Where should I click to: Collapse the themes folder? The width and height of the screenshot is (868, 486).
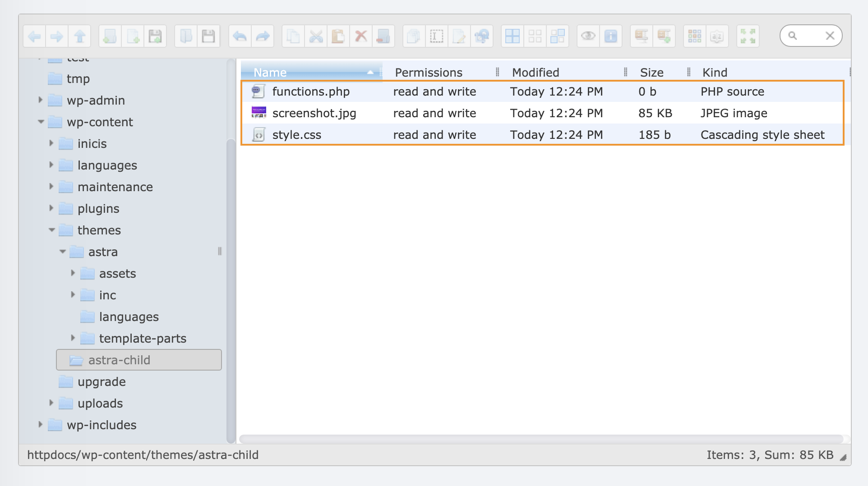[x=51, y=230]
